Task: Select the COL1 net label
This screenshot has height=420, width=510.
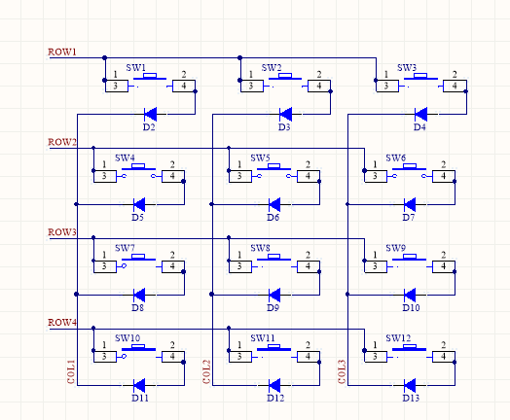Action: [x=71, y=372]
